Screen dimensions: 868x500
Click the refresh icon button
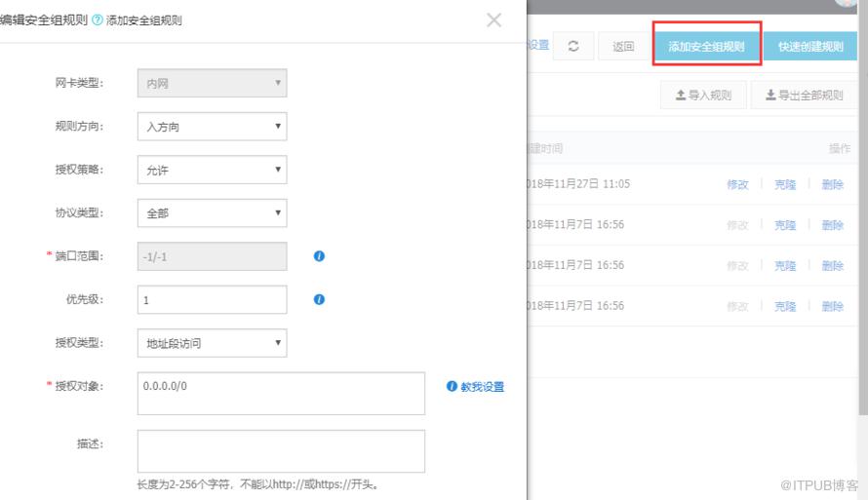(x=572, y=46)
